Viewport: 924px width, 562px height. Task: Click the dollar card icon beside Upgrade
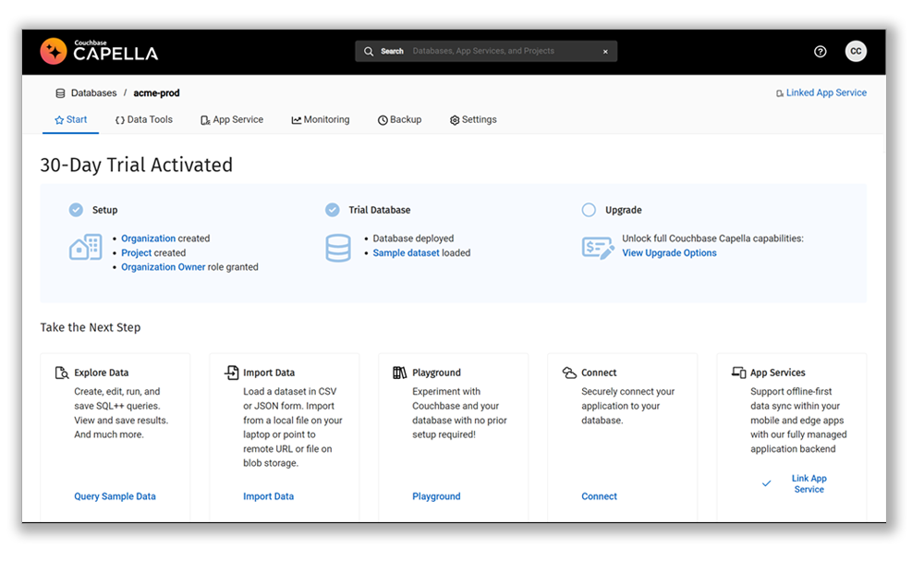(598, 247)
